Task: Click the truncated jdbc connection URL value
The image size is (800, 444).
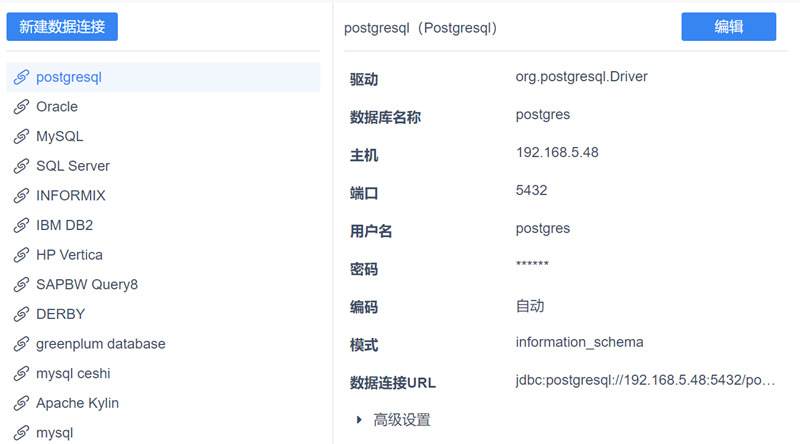Action: coord(645,381)
